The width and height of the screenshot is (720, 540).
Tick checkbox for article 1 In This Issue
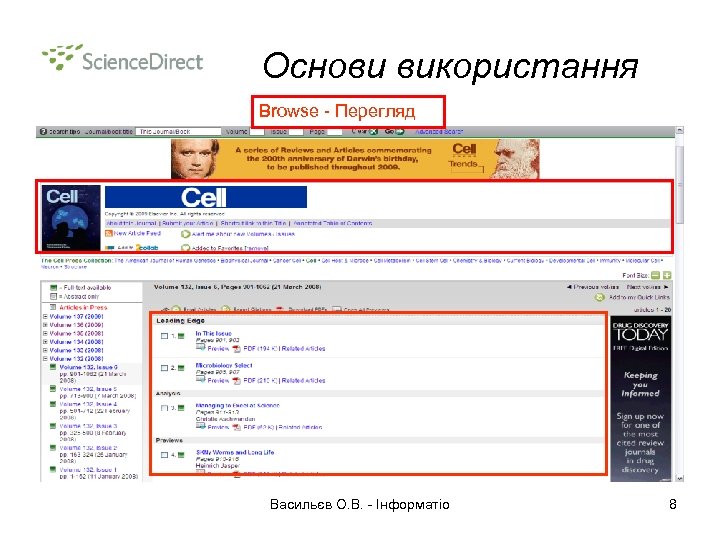click(x=164, y=336)
